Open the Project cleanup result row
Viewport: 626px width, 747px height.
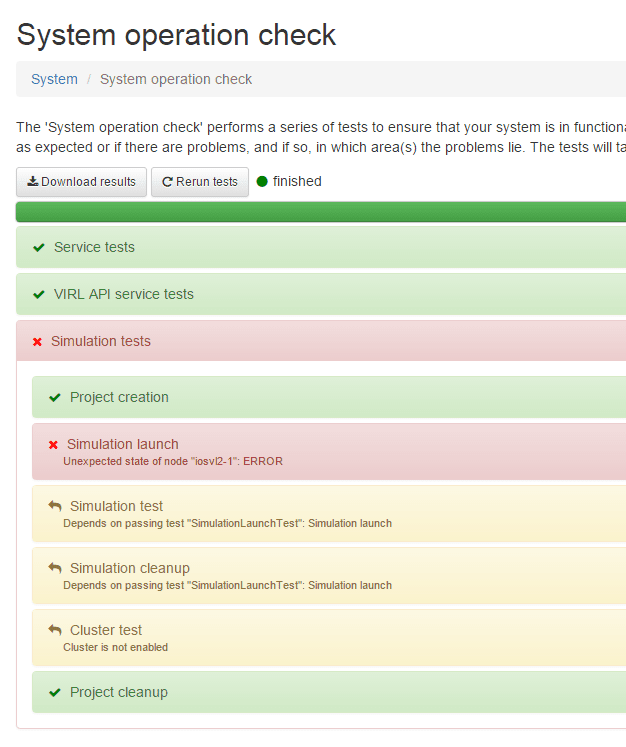329,692
